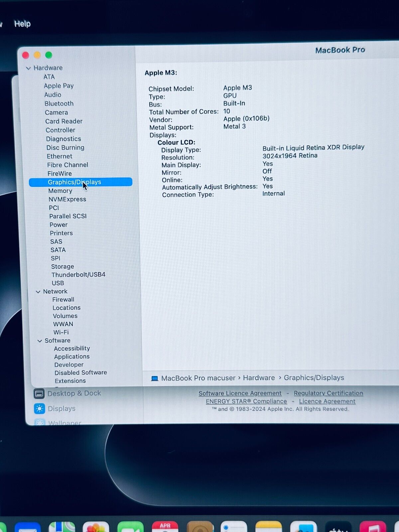399x532 pixels.
Task: Select FireWire in the Hardware list
Action: [x=60, y=174]
